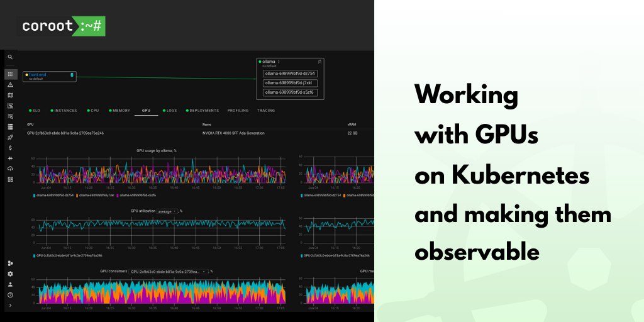Click the 'vRAM' column header
Screen dimensions: 644x322
pos(352,124)
